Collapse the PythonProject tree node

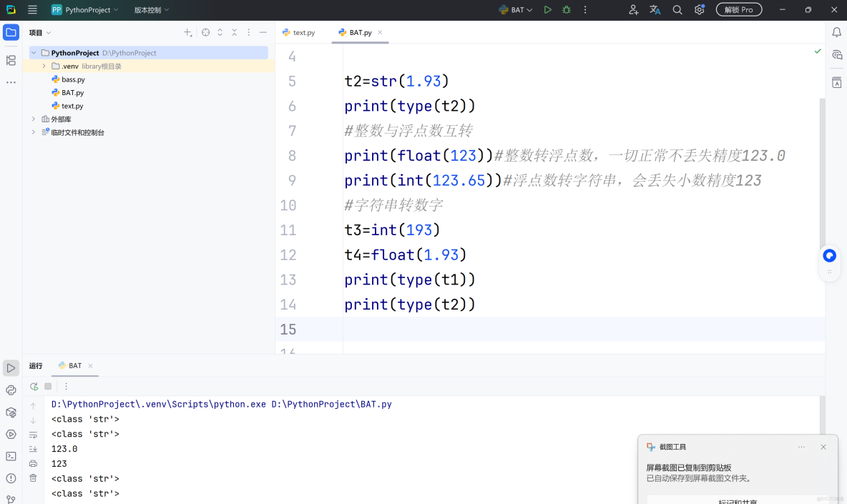pyautogui.click(x=33, y=52)
